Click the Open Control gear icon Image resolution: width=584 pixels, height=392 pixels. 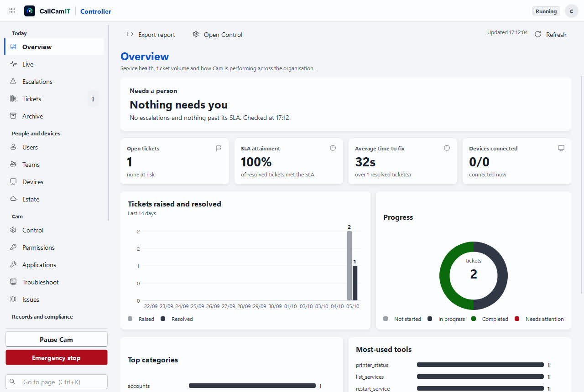tap(196, 35)
